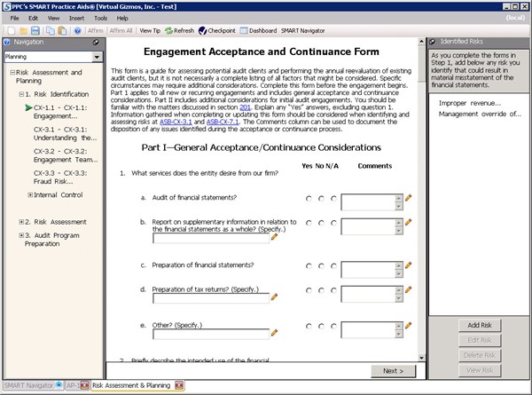This screenshot has width=532, height=395.
Task: Select Yes for Audit of financial statements
Action: 309,199
